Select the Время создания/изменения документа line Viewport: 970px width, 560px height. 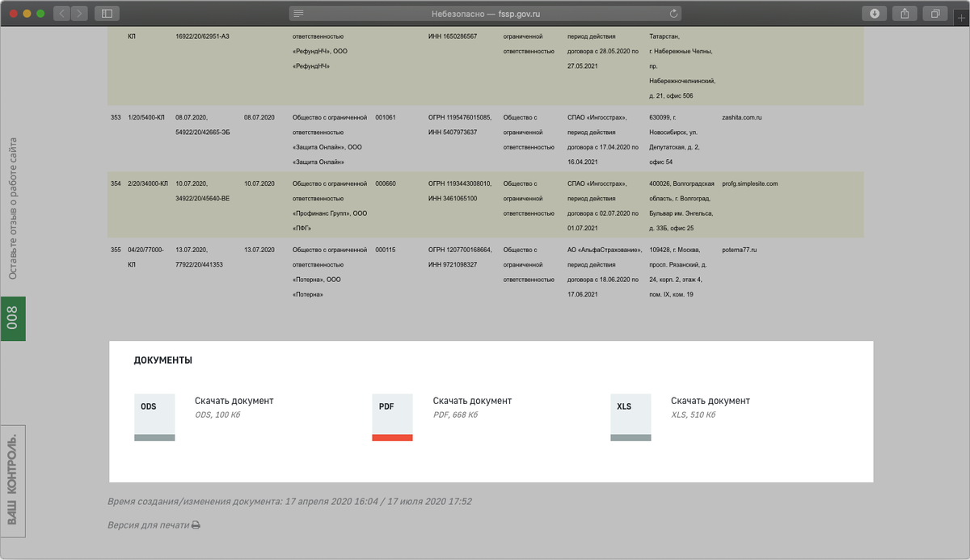[289, 501]
